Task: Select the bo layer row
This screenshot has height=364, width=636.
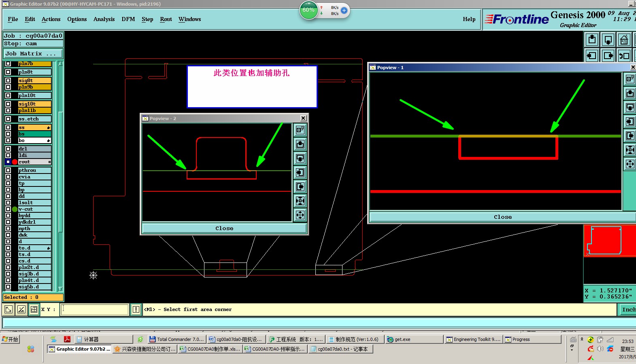Action: [34, 140]
